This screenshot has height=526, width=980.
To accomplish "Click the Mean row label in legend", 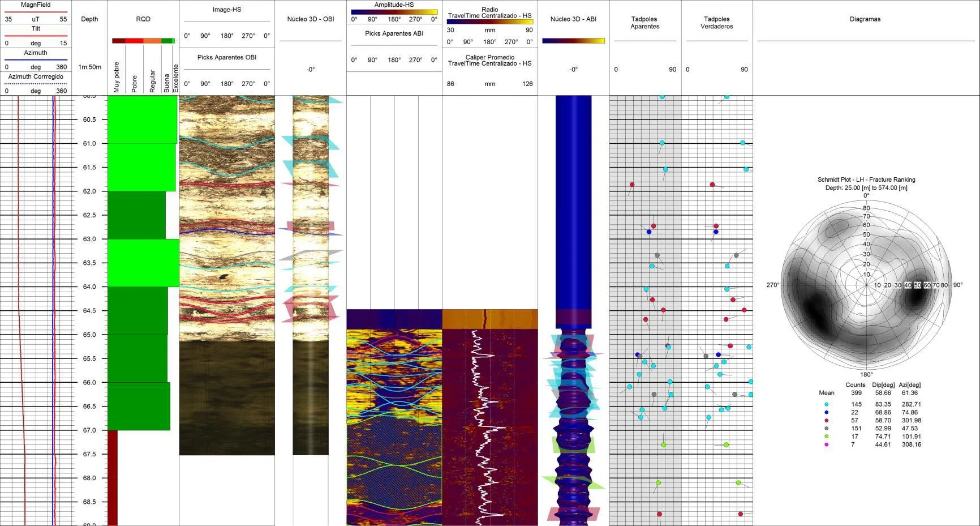I will 827,392.
